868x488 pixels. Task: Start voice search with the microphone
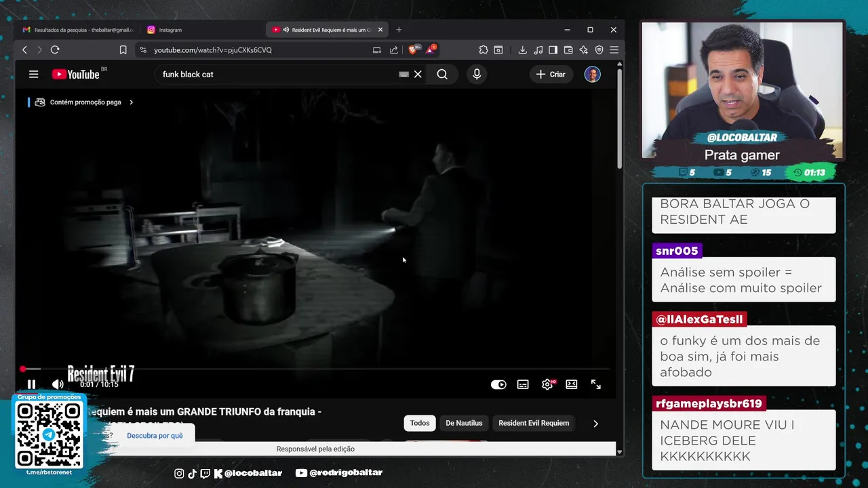(477, 75)
